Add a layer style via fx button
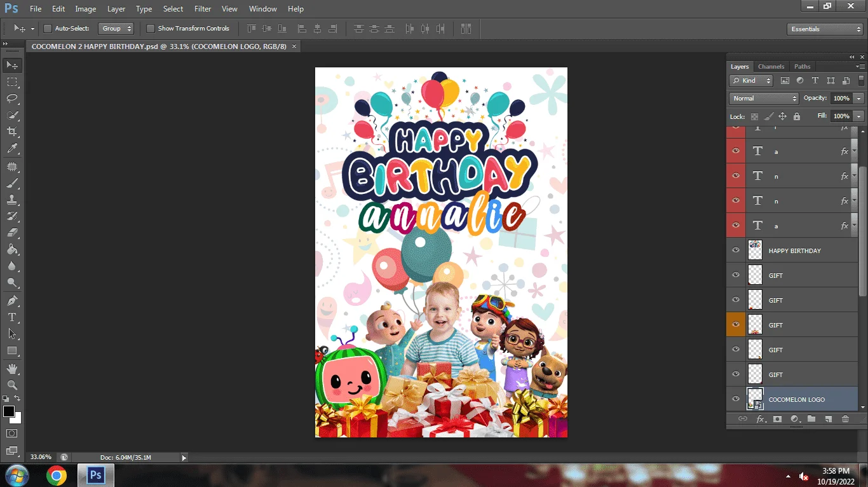868x487 pixels. pos(761,419)
